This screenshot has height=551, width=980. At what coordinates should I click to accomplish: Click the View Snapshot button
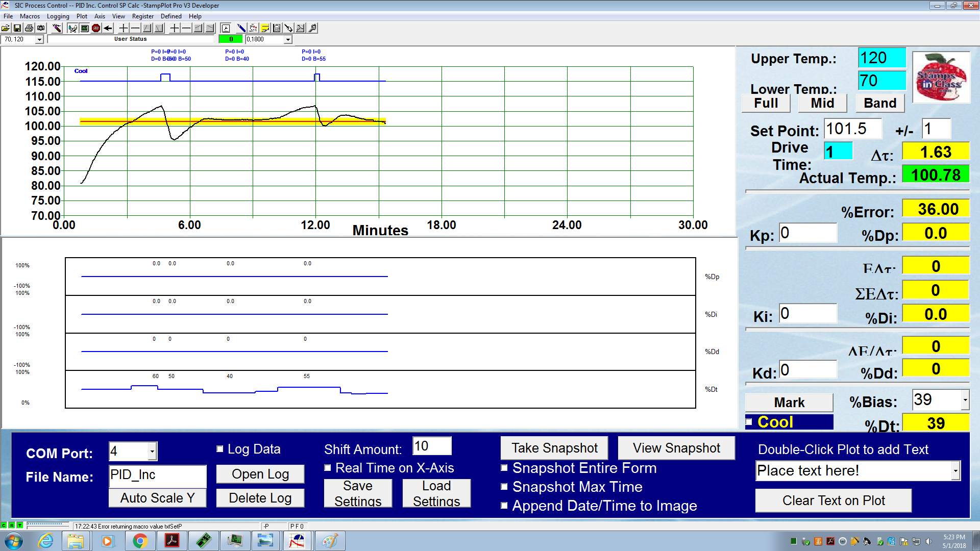(x=676, y=448)
